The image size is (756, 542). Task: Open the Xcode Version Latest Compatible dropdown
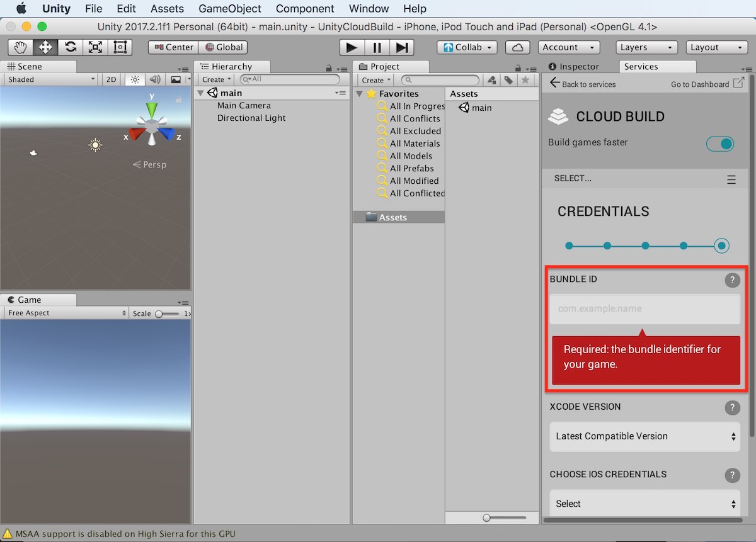coord(645,437)
